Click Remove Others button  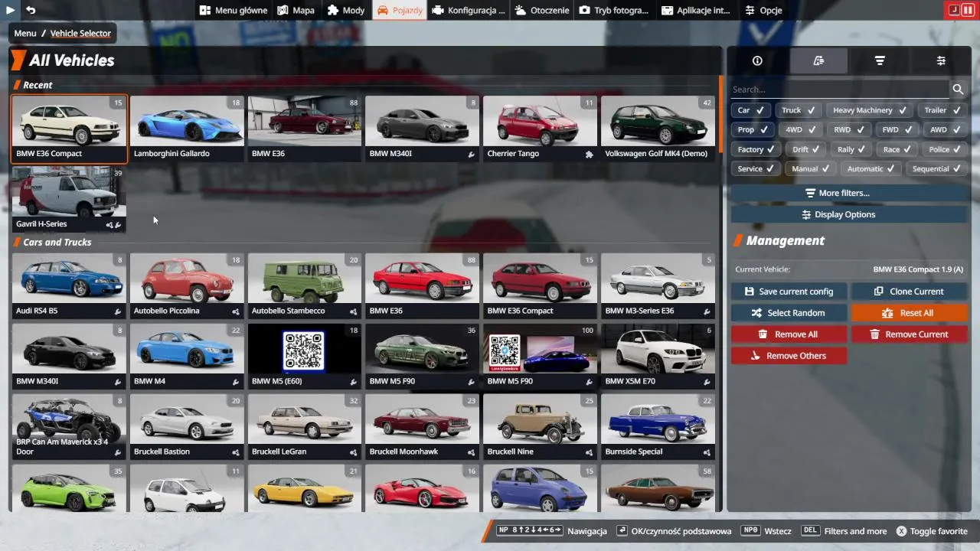tap(789, 356)
